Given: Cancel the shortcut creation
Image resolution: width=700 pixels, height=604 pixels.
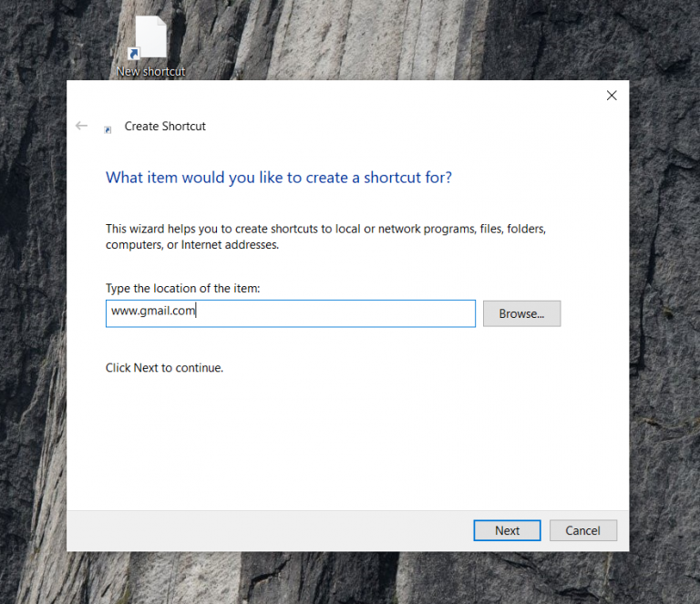Looking at the screenshot, I should point(582,530).
